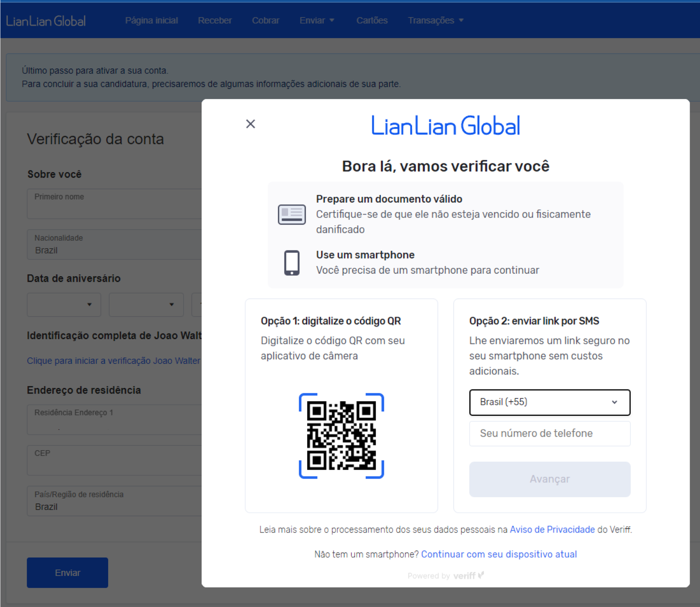This screenshot has width=700, height=607.
Task: Expand the Transações dropdown menu
Action: point(435,20)
